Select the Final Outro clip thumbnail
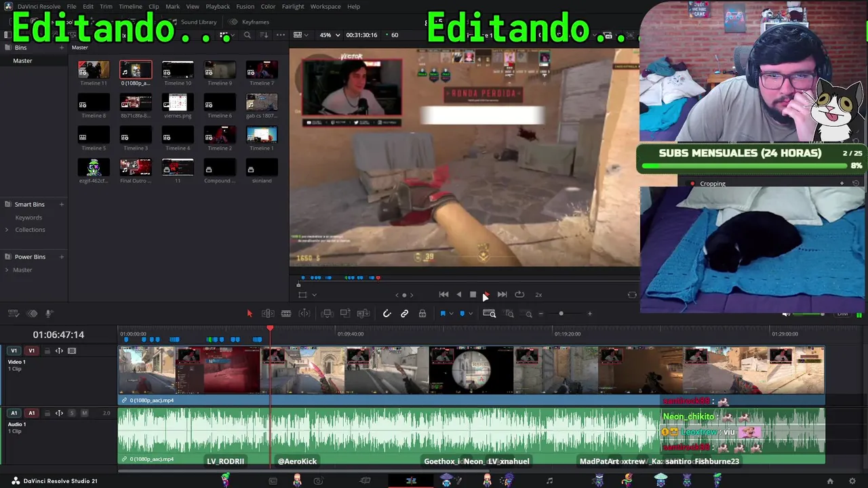Viewport: 868px width, 488px height. point(136,167)
